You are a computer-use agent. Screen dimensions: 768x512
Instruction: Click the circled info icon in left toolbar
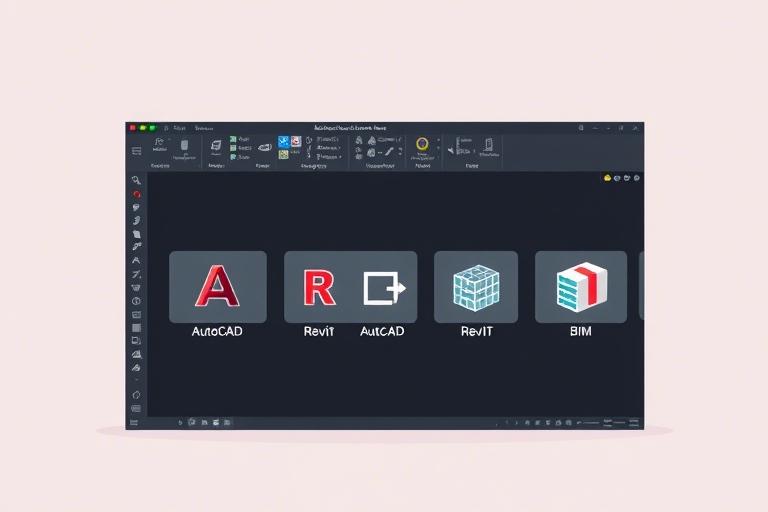[136, 301]
